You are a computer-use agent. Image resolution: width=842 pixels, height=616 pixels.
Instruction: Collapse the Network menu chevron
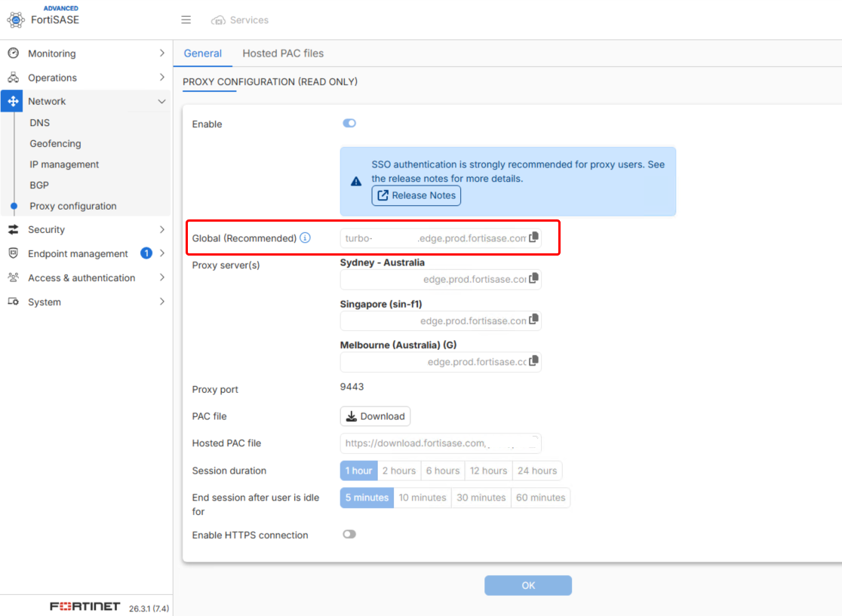161,102
